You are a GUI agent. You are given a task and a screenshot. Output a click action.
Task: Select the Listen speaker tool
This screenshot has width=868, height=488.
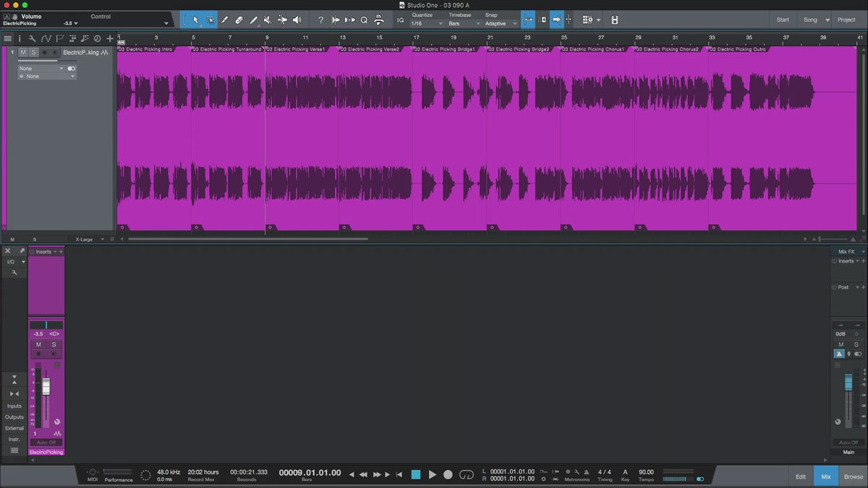click(x=297, y=20)
